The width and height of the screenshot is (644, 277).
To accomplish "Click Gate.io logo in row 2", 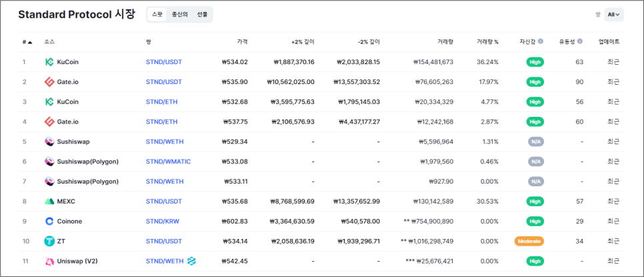I will [49, 82].
